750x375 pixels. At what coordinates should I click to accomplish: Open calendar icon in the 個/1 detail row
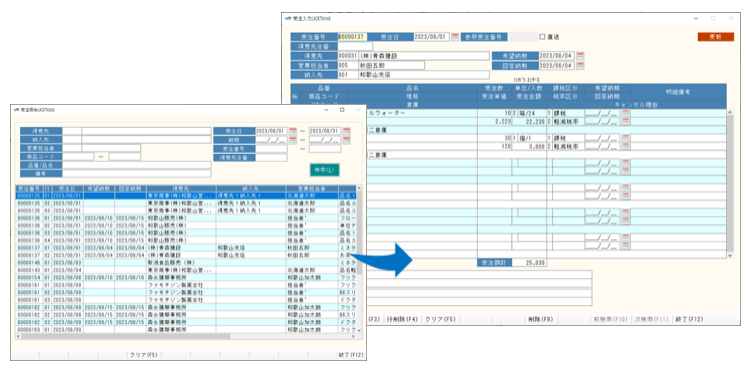tap(626, 138)
